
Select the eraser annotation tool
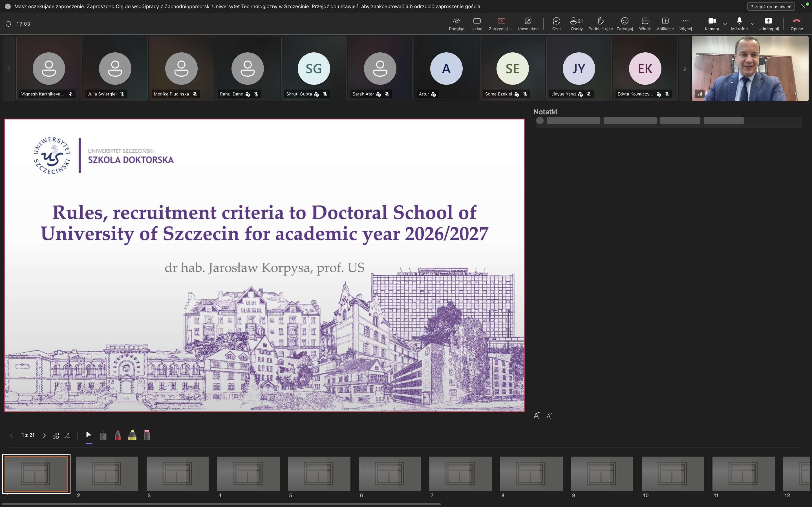147,435
